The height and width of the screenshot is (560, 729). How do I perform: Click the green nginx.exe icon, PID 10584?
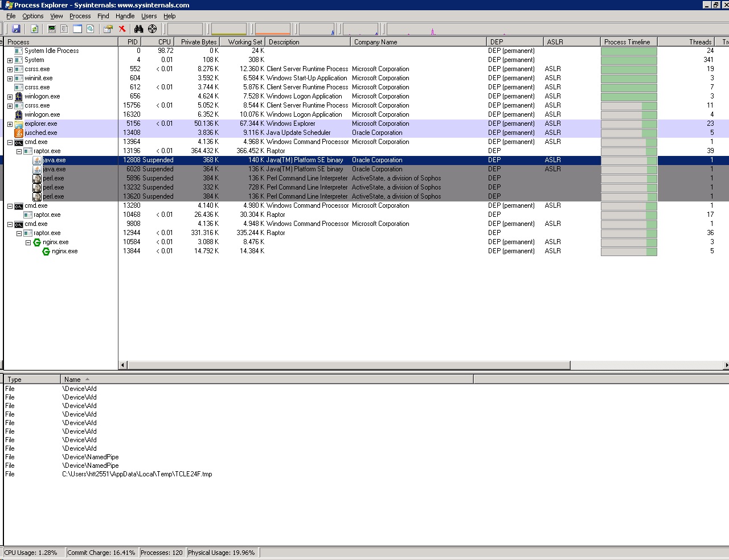(37, 242)
